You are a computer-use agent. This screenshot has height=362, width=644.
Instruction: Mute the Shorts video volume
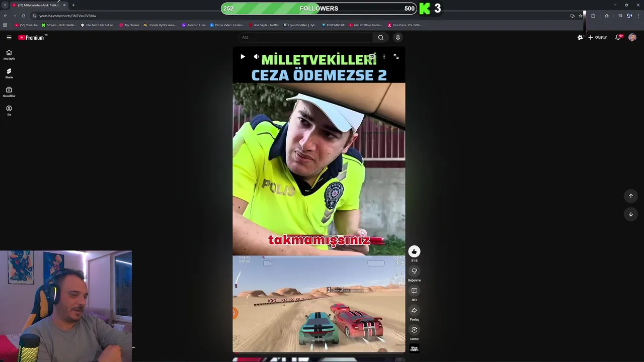click(x=256, y=57)
